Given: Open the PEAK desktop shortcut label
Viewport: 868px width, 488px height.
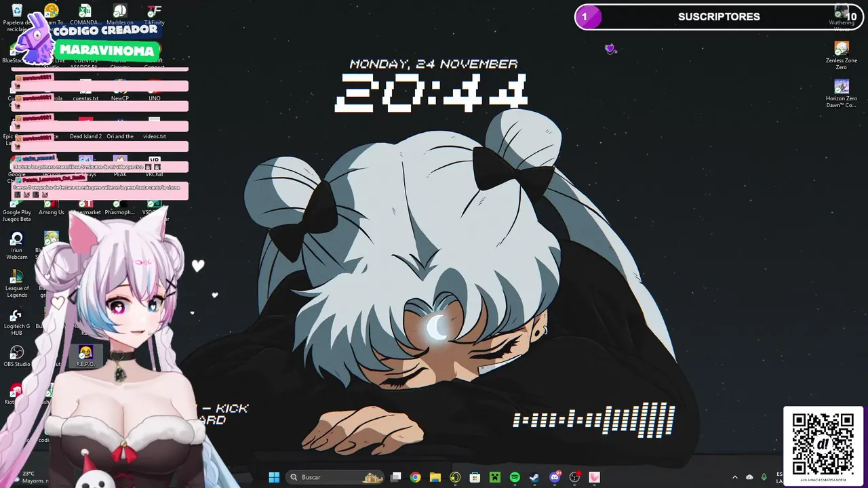Looking at the screenshot, I should click(120, 174).
